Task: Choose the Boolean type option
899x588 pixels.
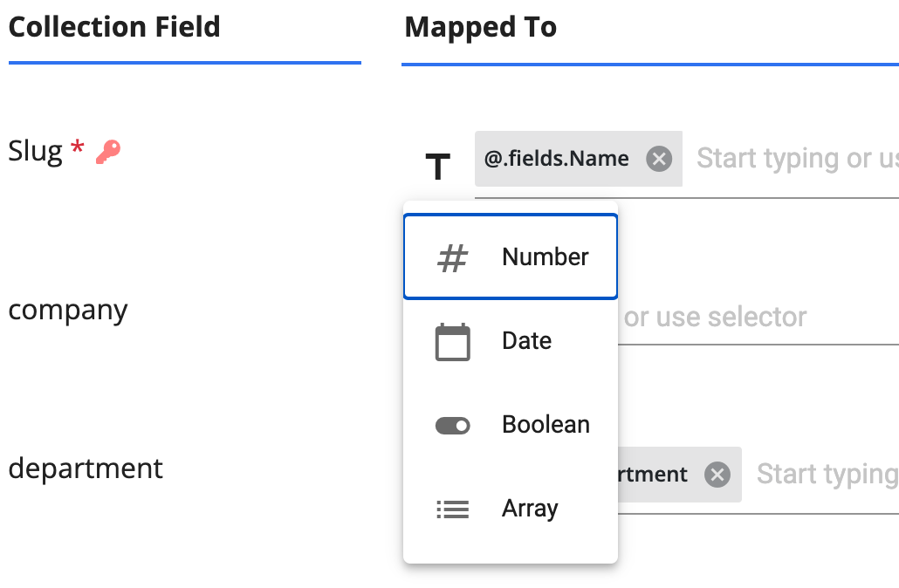Action: pos(511,425)
